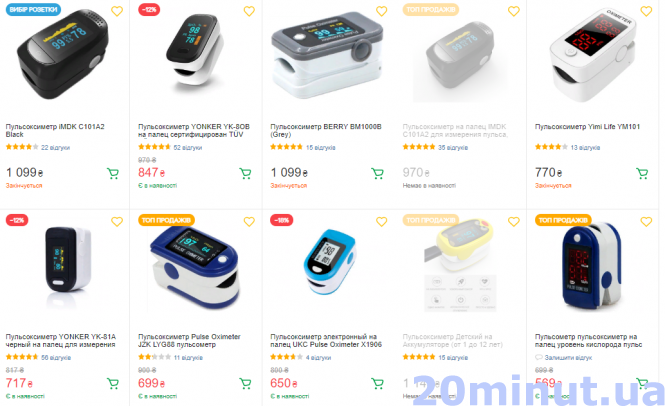Heart the YONKER YK-81A product
665x406 pixels.
click(x=117, y=221)
